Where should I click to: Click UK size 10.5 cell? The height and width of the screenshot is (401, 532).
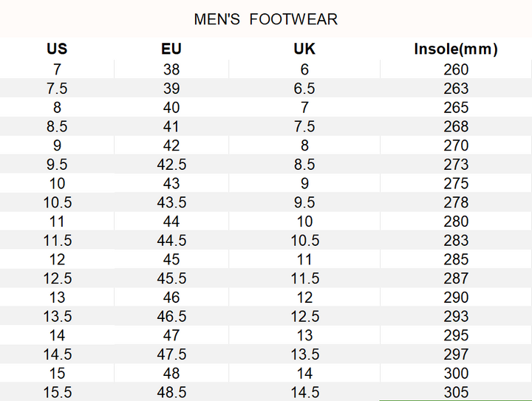tap(304, 240)
